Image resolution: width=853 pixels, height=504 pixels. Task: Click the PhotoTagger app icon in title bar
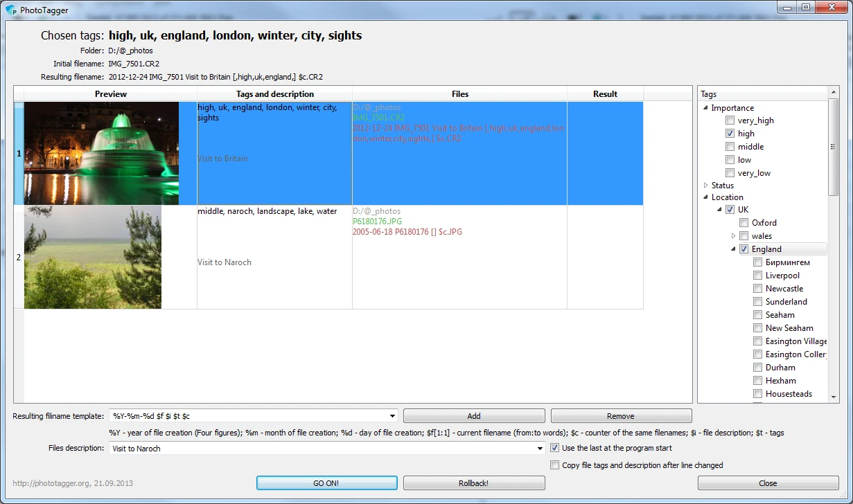(x=10, y=10)
